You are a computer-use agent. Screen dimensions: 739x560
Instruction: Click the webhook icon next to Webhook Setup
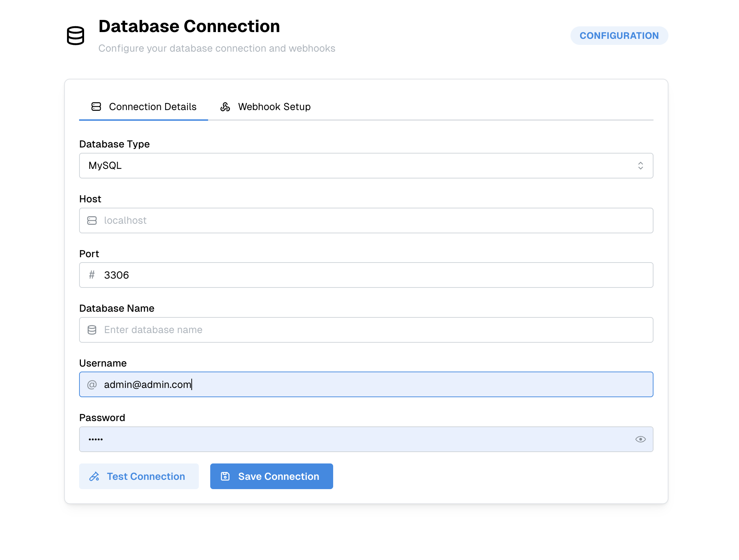225,106
